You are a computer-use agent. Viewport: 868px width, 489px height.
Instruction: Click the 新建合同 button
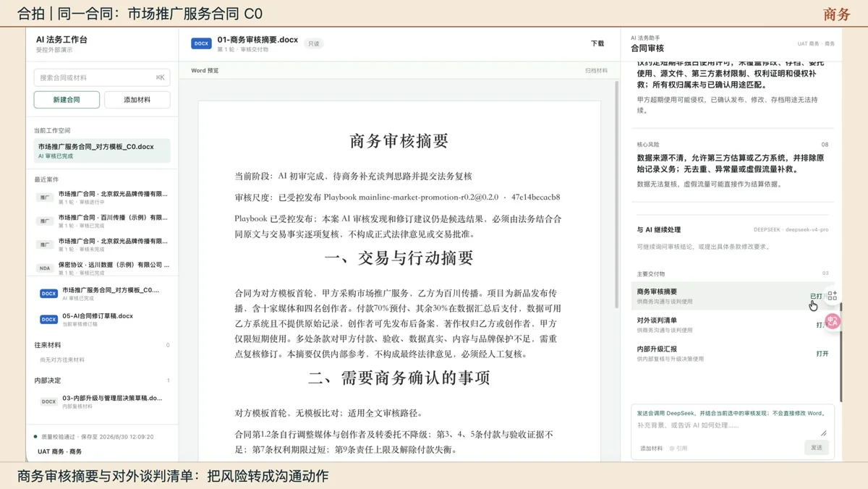67,100
